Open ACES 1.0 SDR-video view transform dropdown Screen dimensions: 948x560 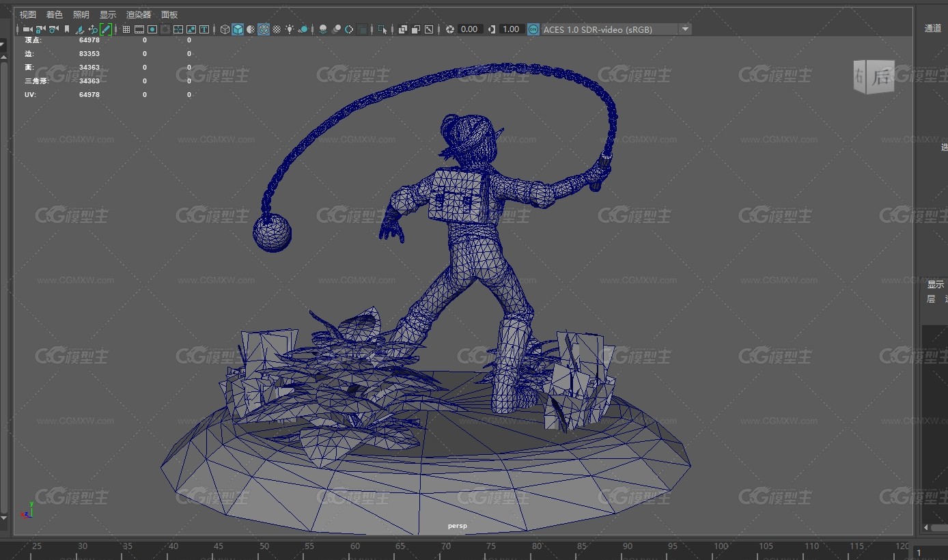pyautogui.click(x=615, y=29)
